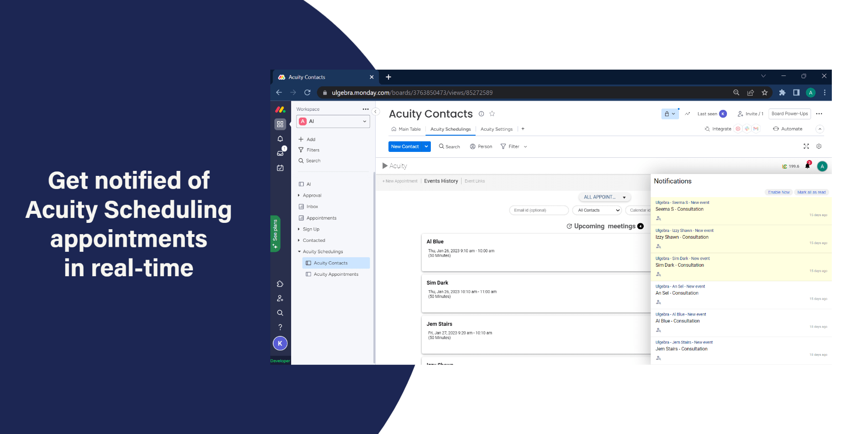Screen dimensions: 868x434
Task: Open Event Links tab
Action: (475, 181)
